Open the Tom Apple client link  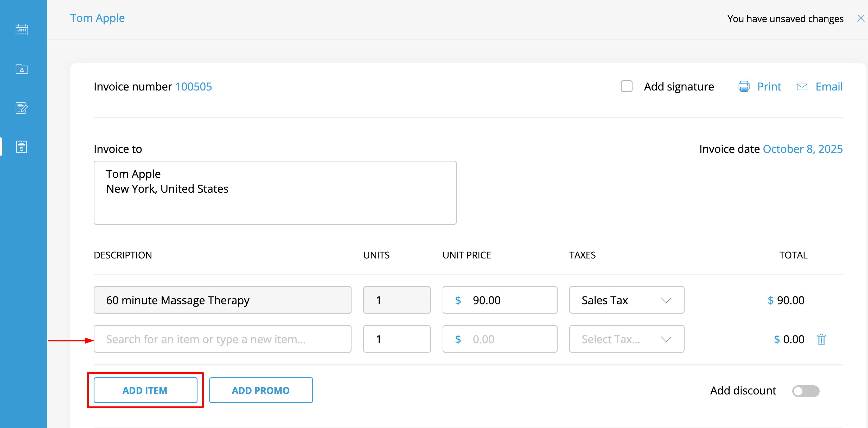[97, 18]
